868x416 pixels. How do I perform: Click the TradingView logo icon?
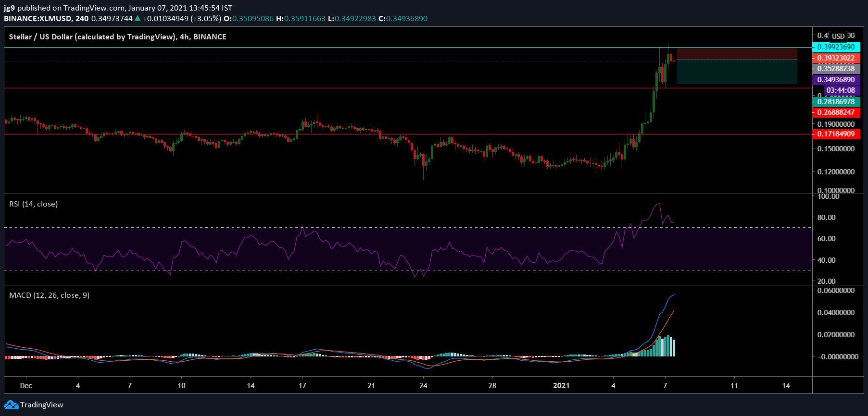(12, 405)
